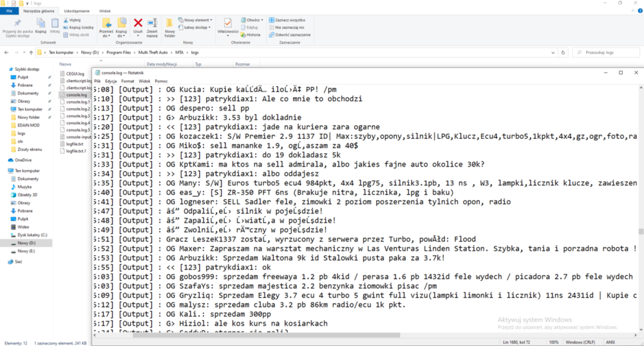Click Notepad's horizontal scrollbar thumb
The image size is (644, 346).
tap(266, 335)
